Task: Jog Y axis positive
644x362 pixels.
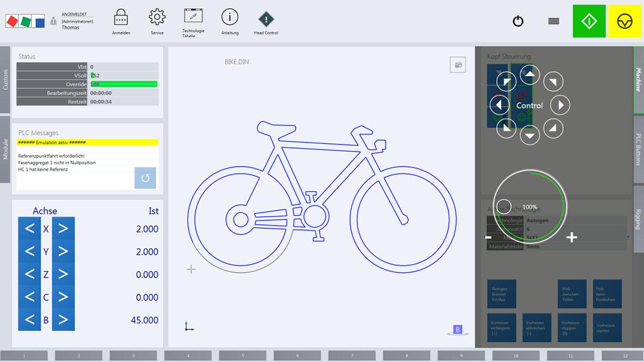Action: pos(63,251)
